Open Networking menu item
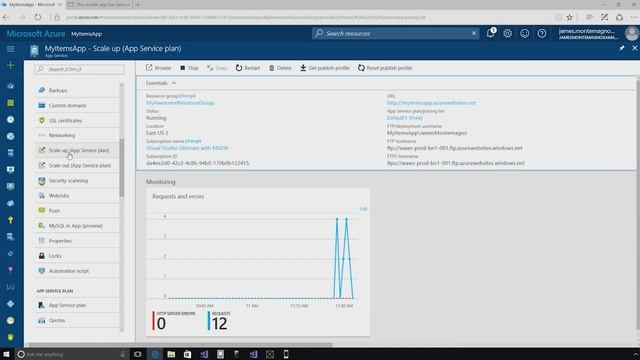Image resolution: width=640 pixels, height=360 pixels. coord(78,135)
